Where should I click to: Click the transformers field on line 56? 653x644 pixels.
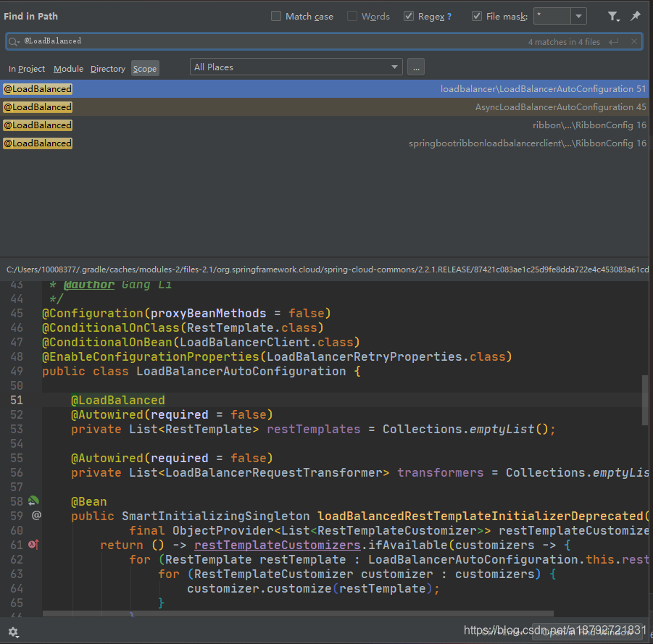(440, 472)
